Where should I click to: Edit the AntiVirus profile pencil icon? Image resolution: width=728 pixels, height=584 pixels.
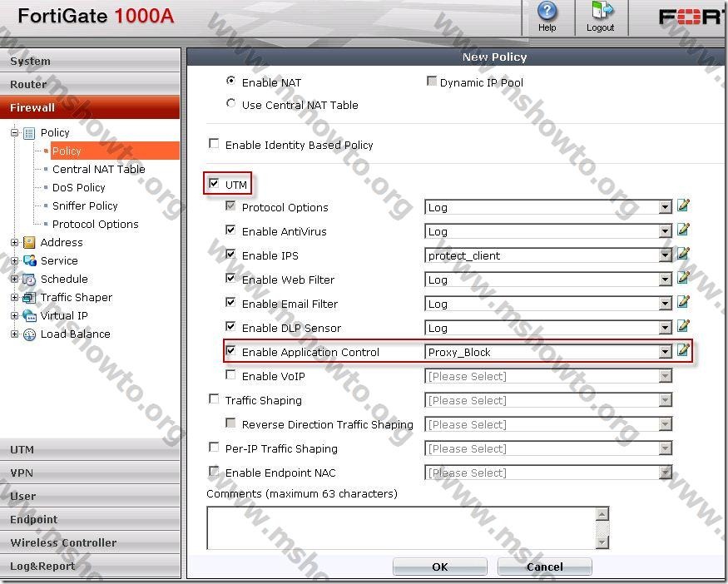point(683,230)
